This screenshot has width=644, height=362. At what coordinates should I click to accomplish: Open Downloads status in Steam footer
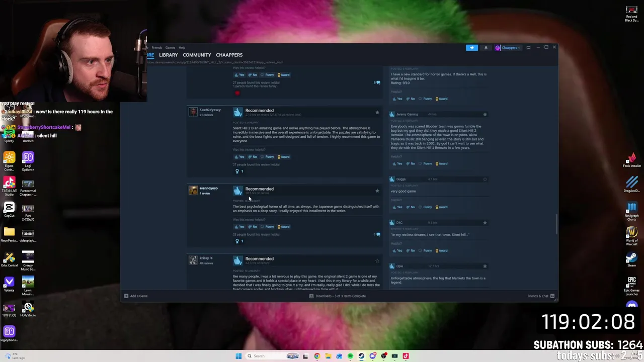tap(338, 296)
